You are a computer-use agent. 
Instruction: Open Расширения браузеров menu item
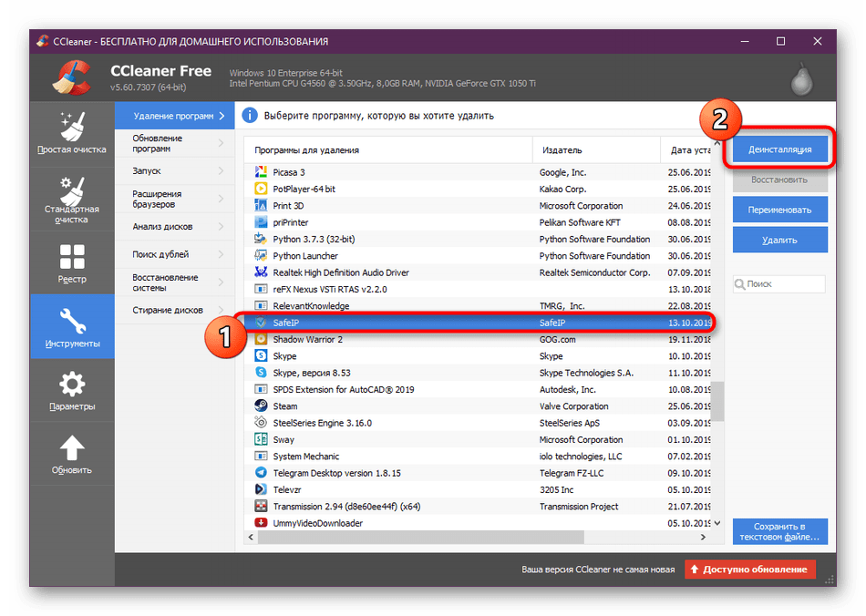174,199
